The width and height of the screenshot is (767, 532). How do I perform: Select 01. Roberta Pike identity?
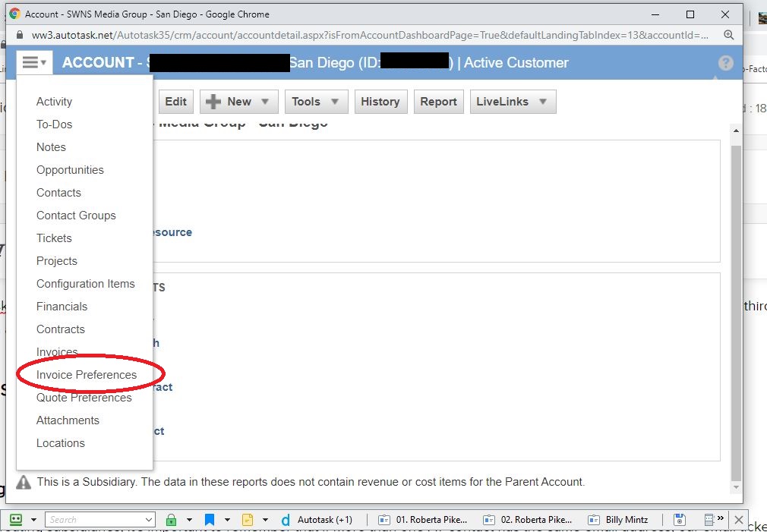[423, 519]
